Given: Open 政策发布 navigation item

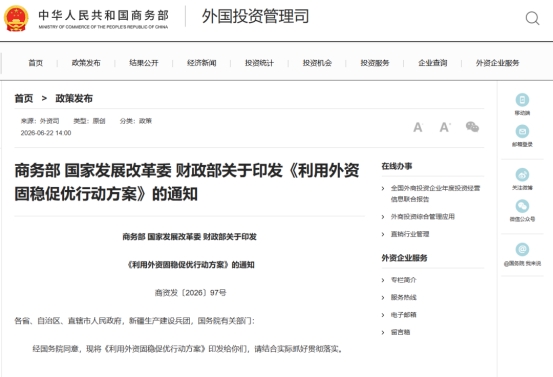Looking at the screenshot, I should click(86, 63).
